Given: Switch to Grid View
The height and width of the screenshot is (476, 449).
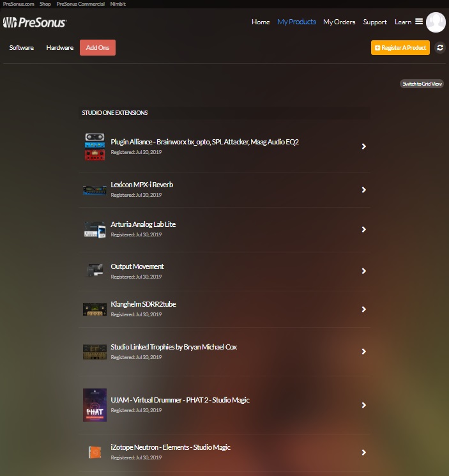Looking at the screenshot, I should pos(422,84).
